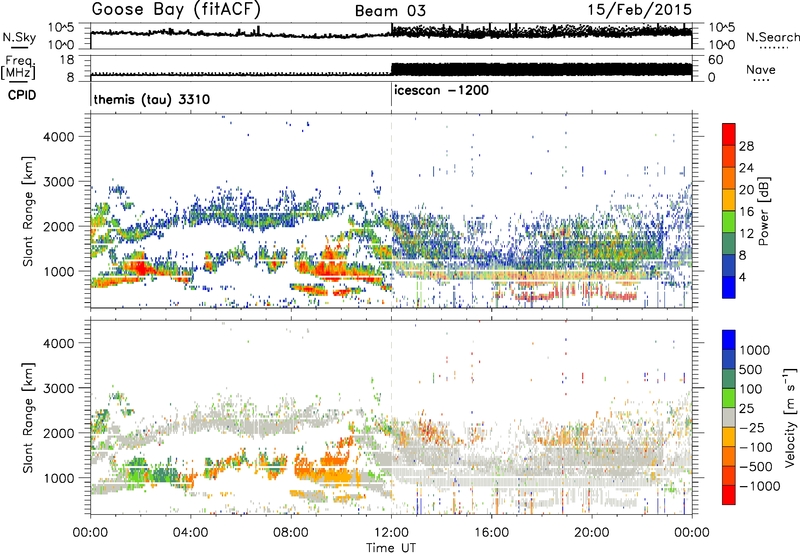Click the '16' tick on the power colorbar

pos(746,212)
